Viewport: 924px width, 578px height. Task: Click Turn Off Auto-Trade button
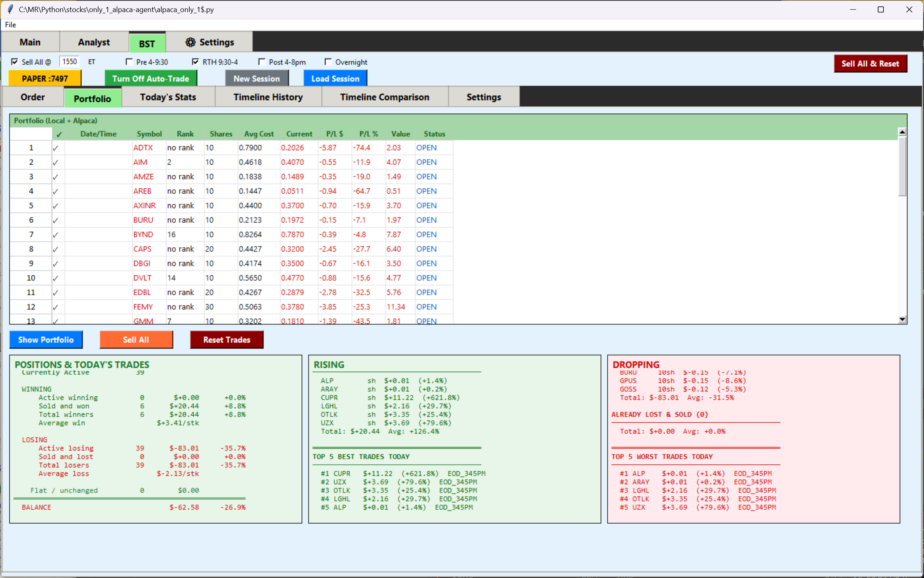[151, 79]
